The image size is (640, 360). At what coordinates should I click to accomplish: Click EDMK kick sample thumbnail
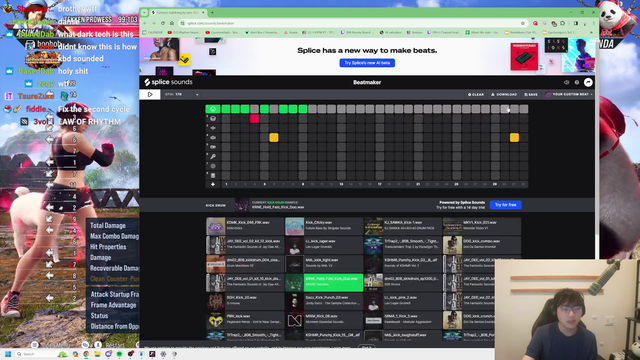(216, 226)
